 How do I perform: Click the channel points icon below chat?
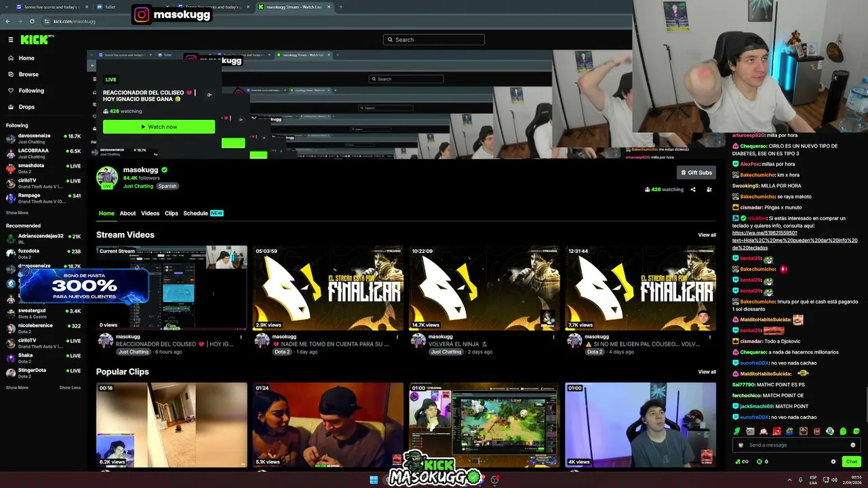tap(741, 462)
